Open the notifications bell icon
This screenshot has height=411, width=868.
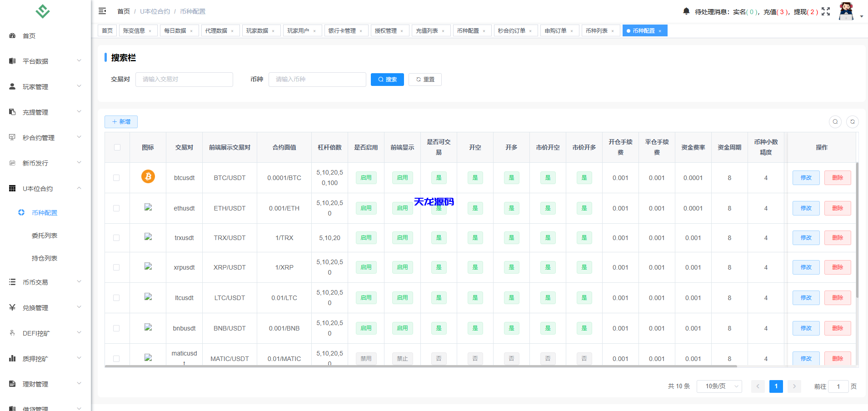click(686, 10)
